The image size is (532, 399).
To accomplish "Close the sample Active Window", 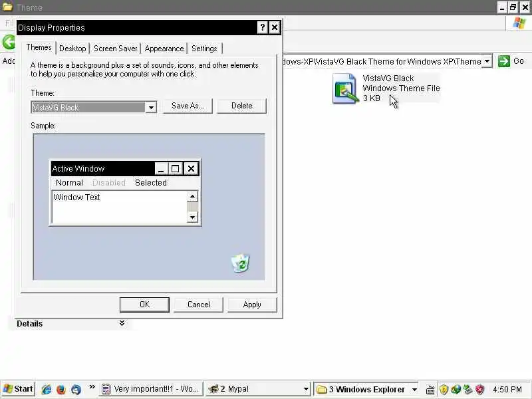I will [x=191, y=169].
